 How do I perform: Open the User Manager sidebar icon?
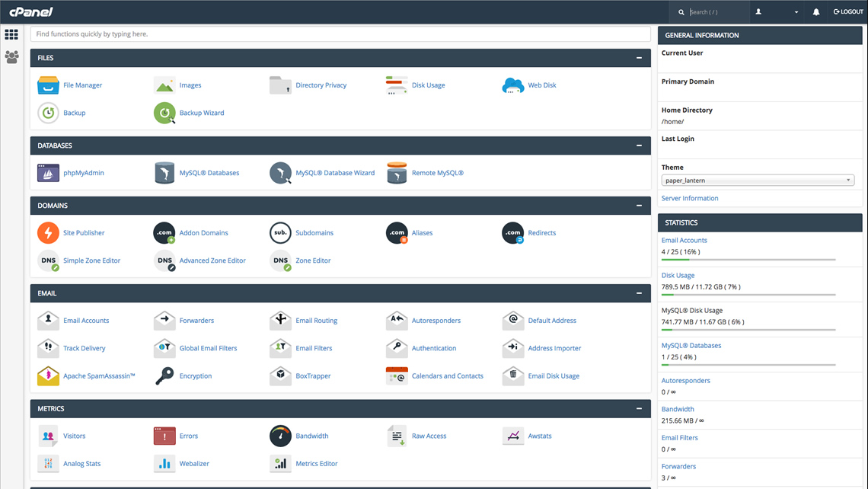[x=11, y=56]
